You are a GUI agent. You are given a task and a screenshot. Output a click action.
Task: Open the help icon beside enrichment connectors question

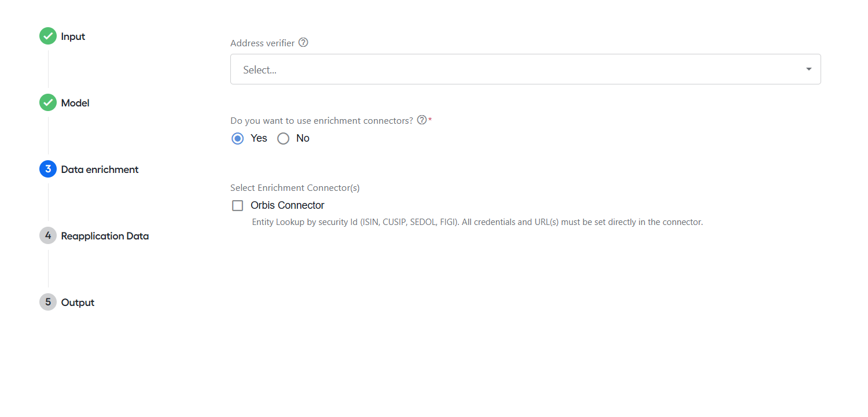pyautogui.click(x=422, y=120)
